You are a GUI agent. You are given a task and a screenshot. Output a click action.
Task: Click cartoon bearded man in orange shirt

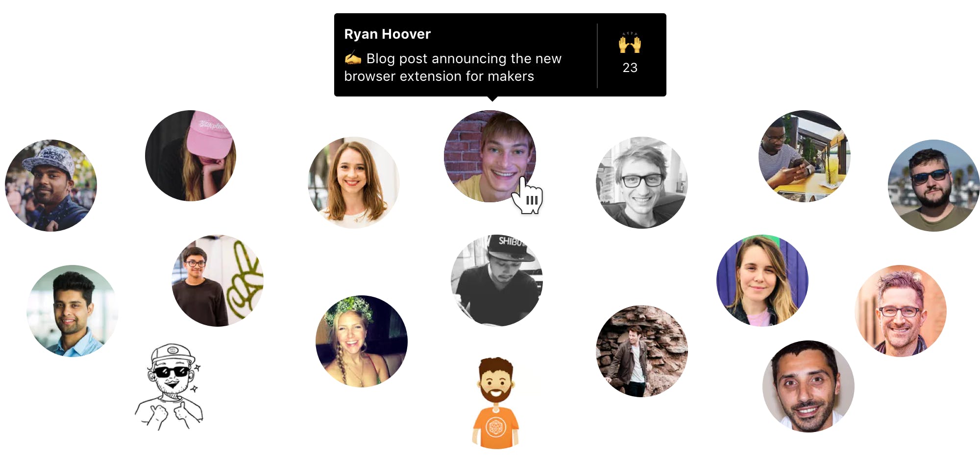[496, 403]
